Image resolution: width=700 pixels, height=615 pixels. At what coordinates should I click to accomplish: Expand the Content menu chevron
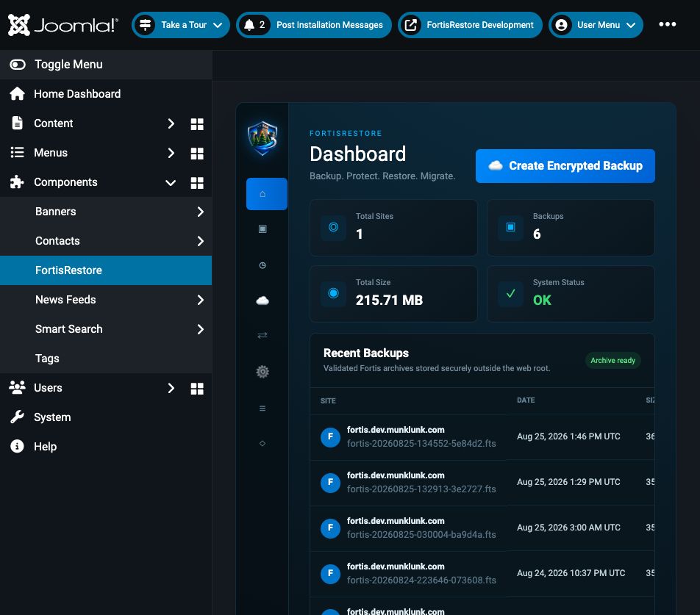pyautogui.click(x=171, y=123)
